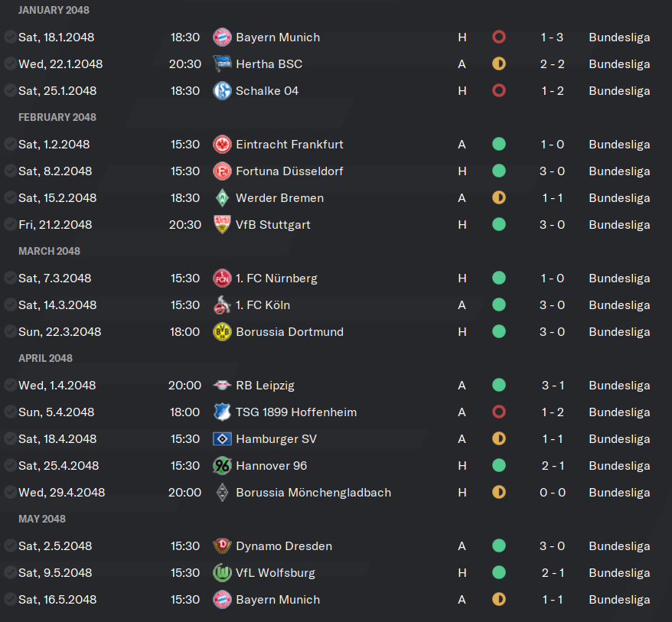Click the Hertha BSC club crest
The width and height of the screenshot is (672, 622).
coord(222,64)
